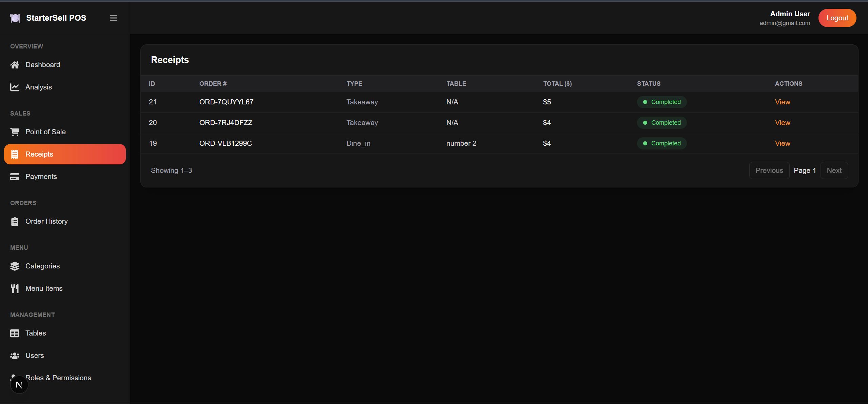Go to Roles & Permissions page

(x=58, y=378)
